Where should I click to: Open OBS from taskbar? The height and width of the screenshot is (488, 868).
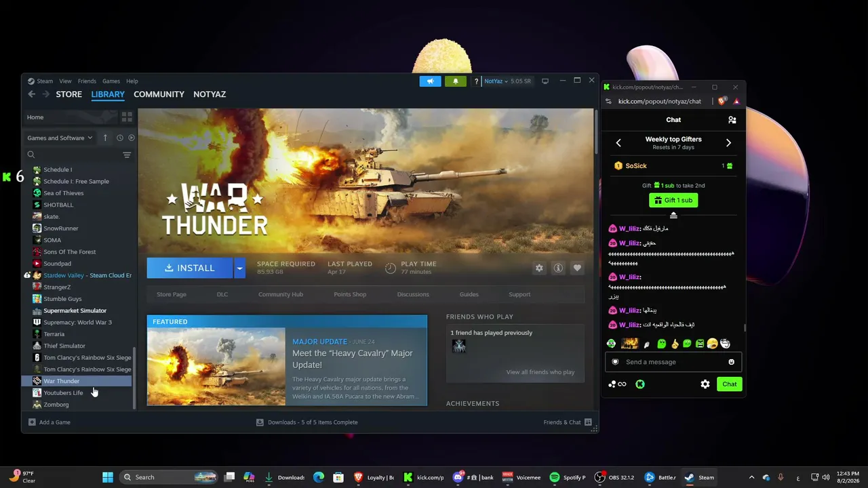[x=614, y=477]
